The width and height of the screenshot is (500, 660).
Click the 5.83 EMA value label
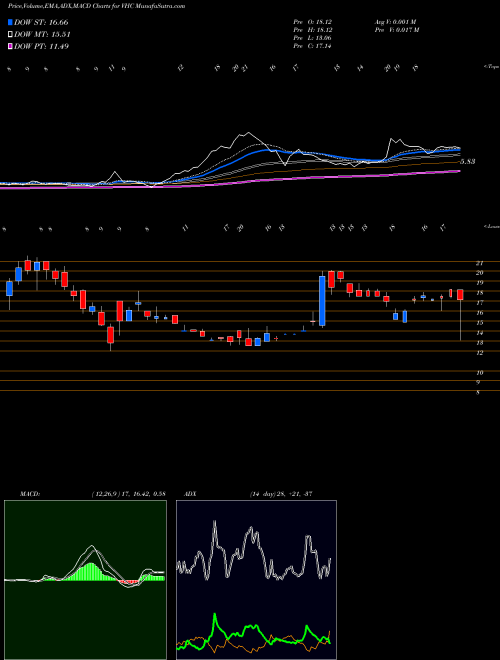tap(467, 161)
